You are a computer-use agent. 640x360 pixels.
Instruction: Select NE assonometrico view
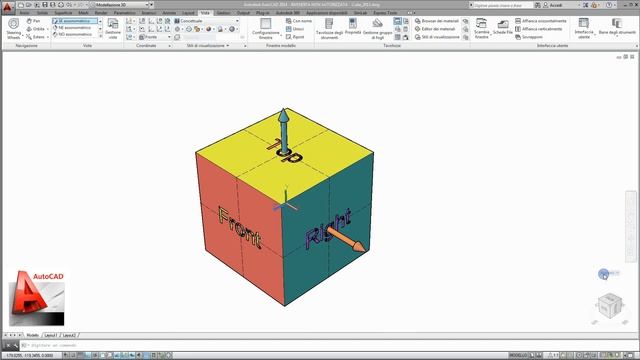pos(76,27)
